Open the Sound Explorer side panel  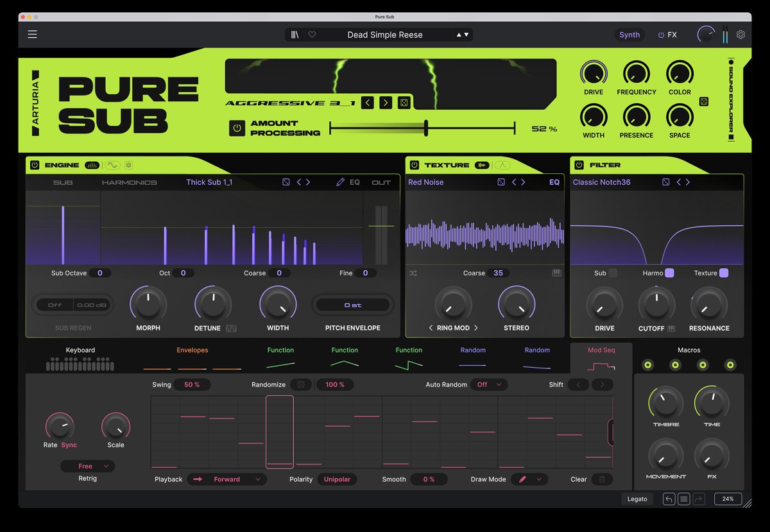coord(730,101)
